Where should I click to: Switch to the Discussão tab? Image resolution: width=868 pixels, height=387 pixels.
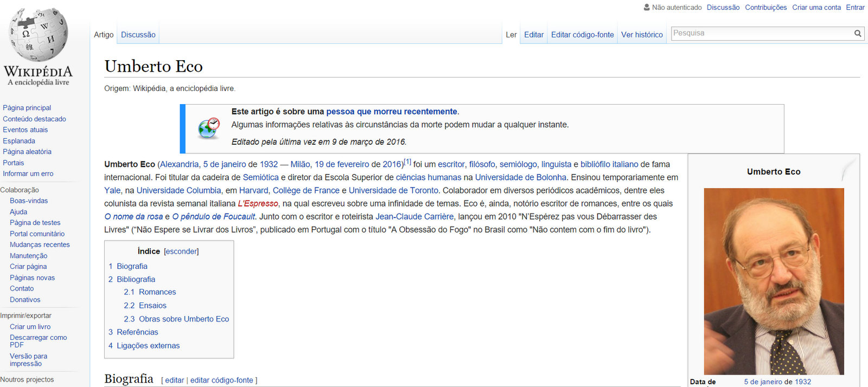pyautogui.click(x=138, y=35)
